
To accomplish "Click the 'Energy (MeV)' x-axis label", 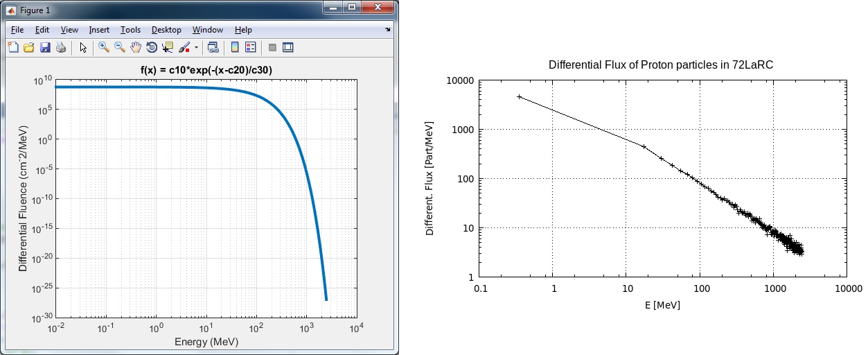I will tap(206, 341).
